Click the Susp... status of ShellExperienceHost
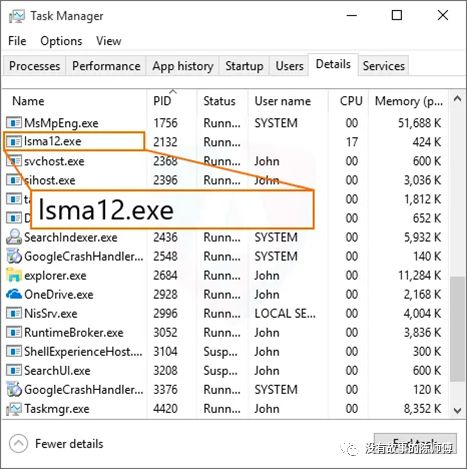This screenshot has height=469, width=467. (220, 352)
